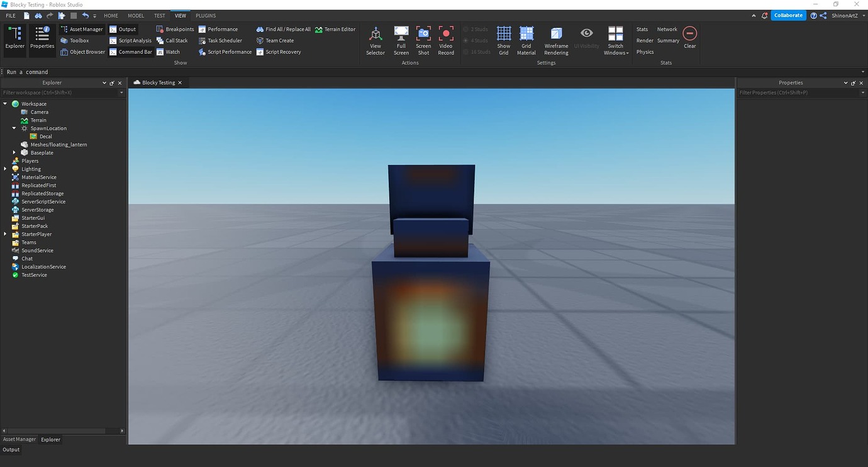Click the Undo arrow in title toolbar

pos(85,15)
